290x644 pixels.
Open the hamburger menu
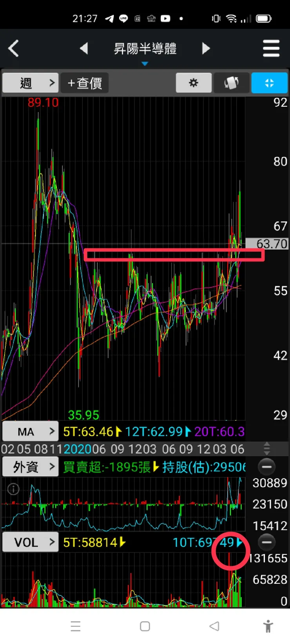(271, 49)
